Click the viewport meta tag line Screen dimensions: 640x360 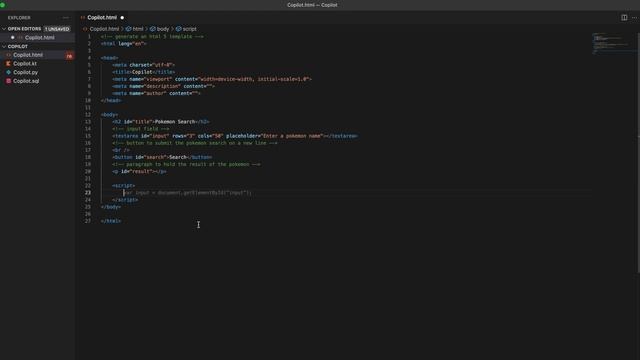[x=212, y=79]
